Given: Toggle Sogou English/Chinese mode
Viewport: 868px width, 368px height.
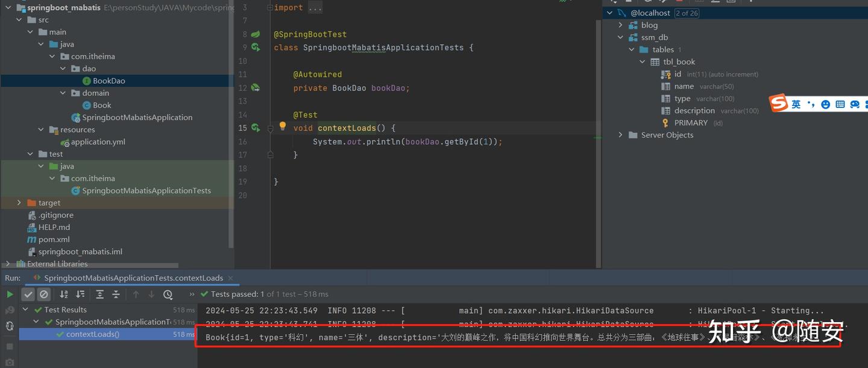Looking at the screenshot, I should 796,104.
